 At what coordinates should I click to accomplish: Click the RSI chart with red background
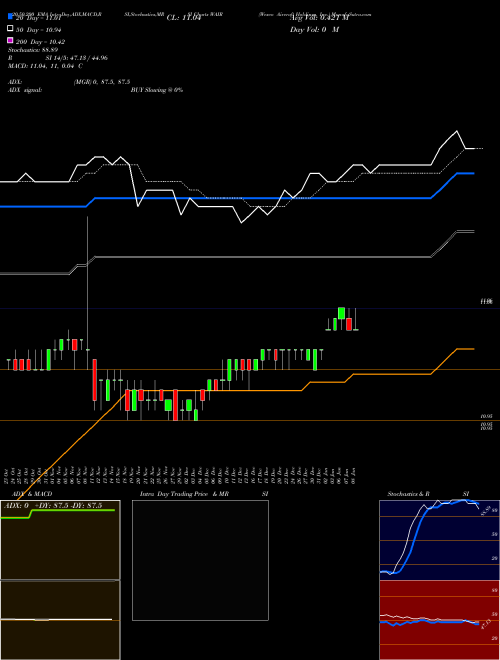pyautogui.click(x=439, y=620)
